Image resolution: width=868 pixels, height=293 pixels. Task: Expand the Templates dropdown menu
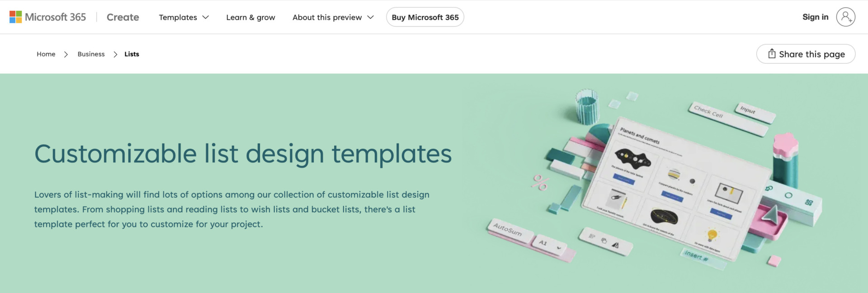tap(184, 17)
